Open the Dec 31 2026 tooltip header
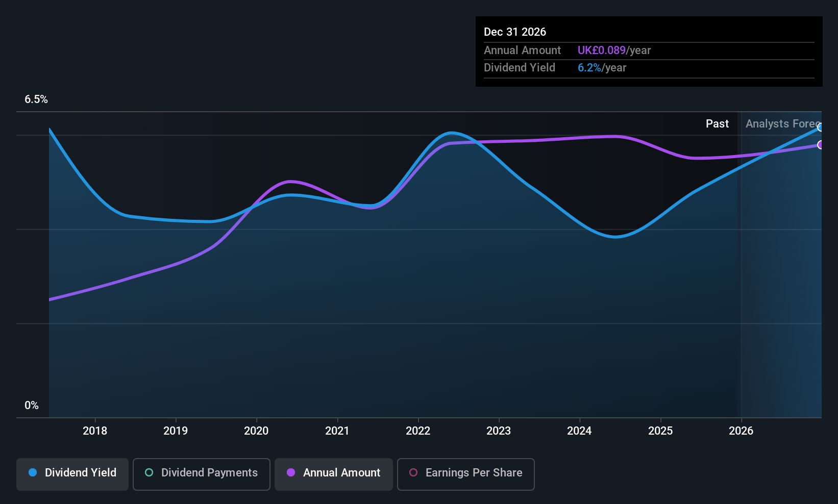 tap(515, 32)
